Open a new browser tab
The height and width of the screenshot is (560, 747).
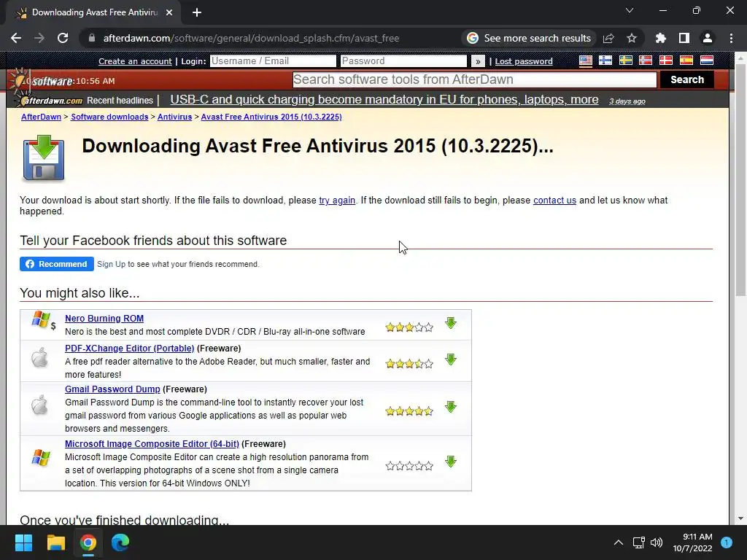pyautogui.click(x=197, y=12)
